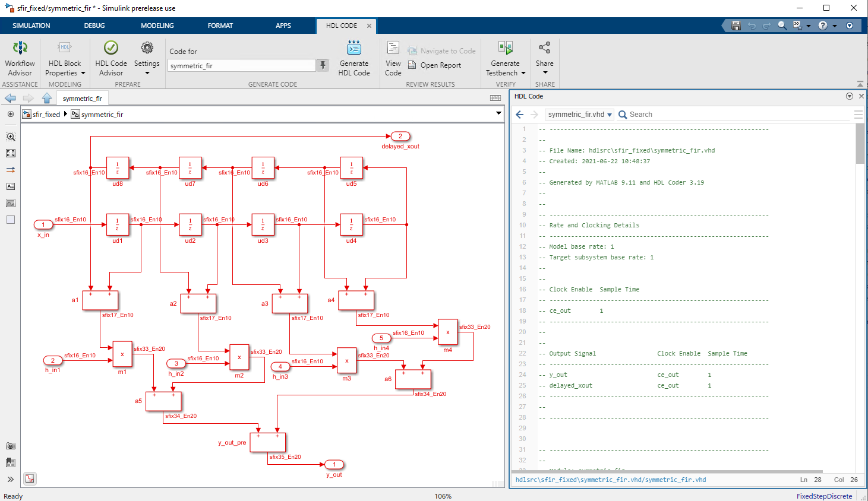Launch the Workflow Advisor
The height and width of the screenshot is (501, 868).
pyautogui.click(x=20, y=58)
